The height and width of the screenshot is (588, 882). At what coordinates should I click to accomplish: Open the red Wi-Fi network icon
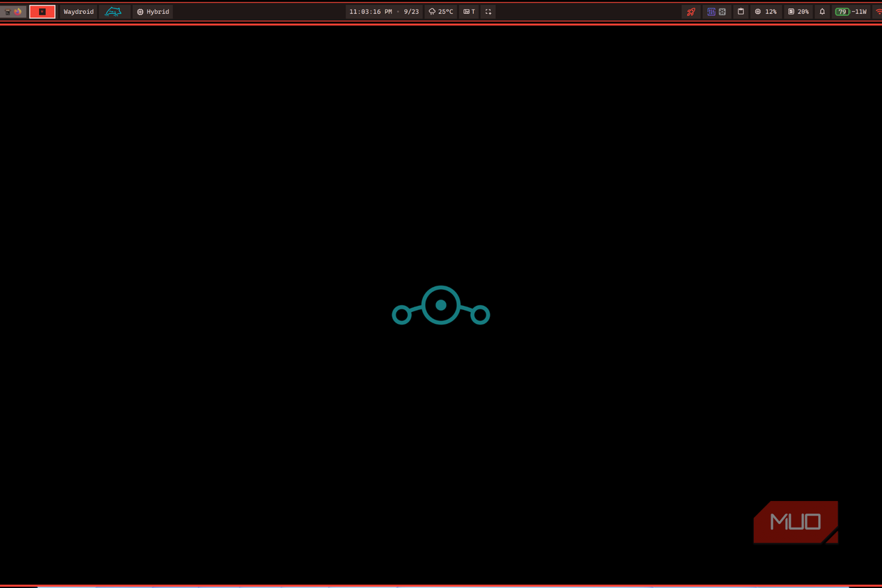click(879, 12)
